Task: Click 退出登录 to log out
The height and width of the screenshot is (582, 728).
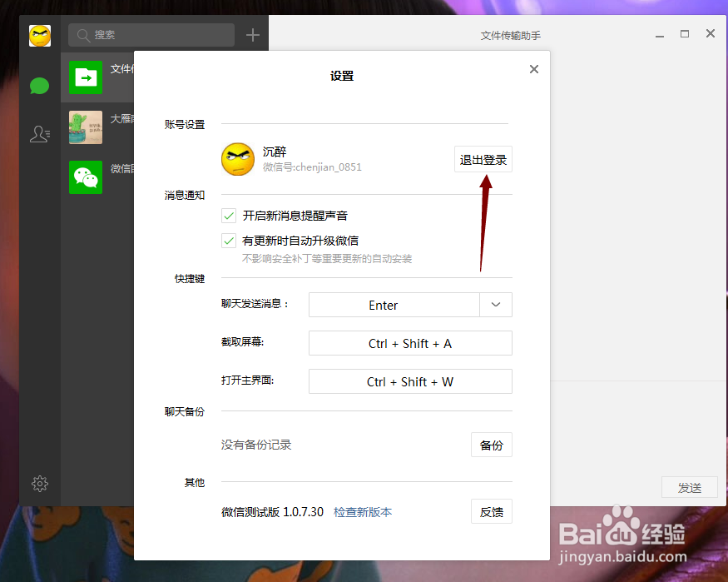Action: coord(483,158)
